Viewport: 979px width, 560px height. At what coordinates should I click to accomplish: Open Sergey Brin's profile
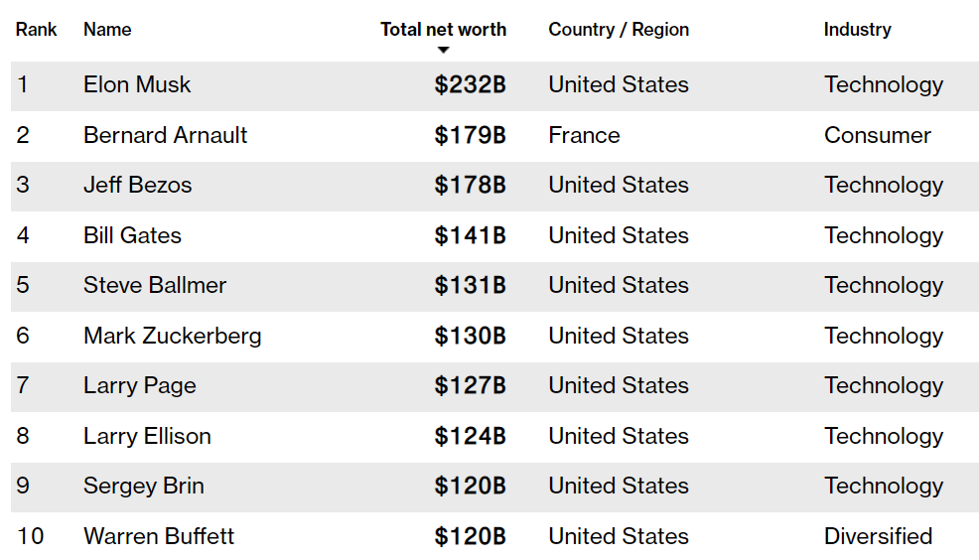coord(144,487)
